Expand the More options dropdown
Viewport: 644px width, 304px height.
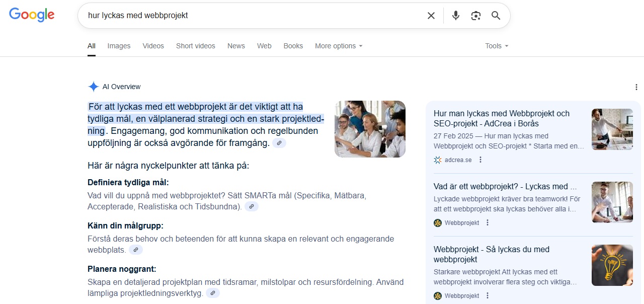coord(339,46)
